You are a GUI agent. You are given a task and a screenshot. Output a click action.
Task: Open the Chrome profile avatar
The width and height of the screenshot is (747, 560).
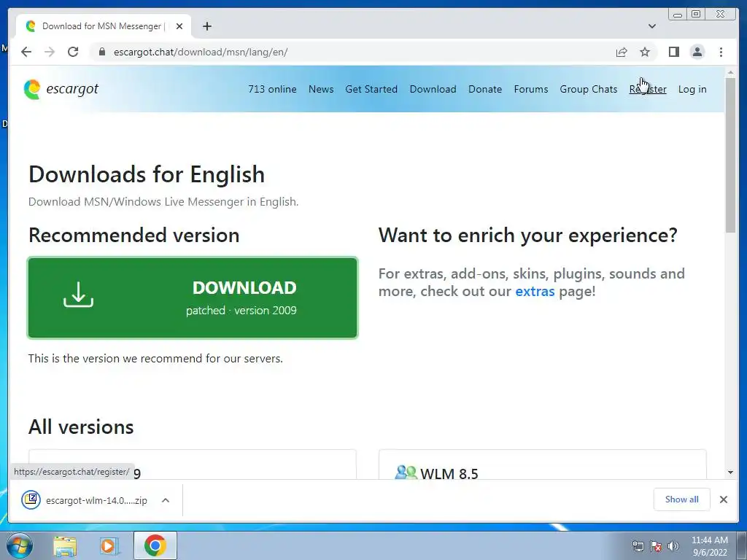[x=697, y=52]
